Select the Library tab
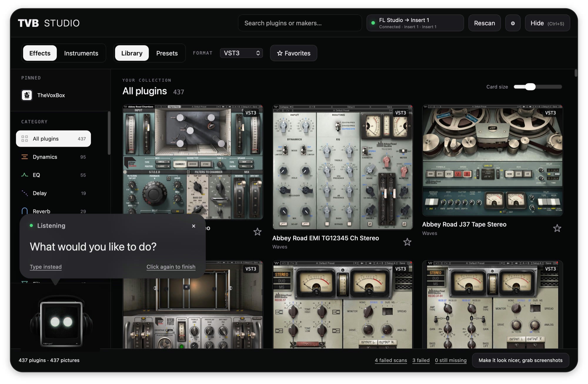This screenshot has height=384, width=588. [x=132, y=53]
